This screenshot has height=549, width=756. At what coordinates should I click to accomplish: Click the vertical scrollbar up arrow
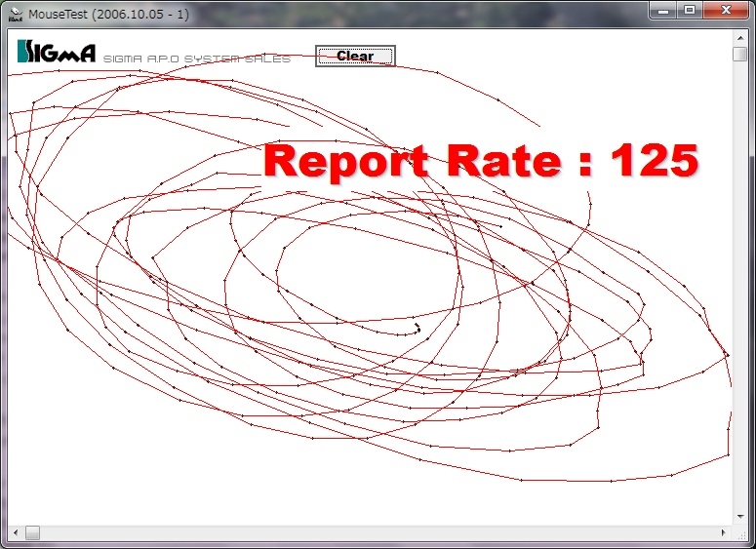pyautogui.click(x=739, y=36)
